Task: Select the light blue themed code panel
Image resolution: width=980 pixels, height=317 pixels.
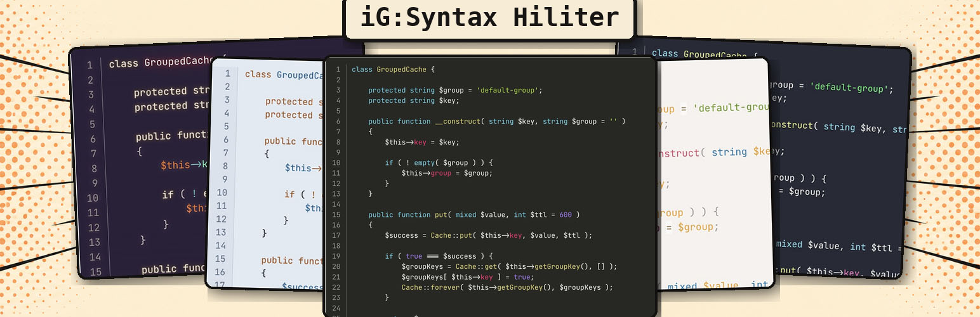Action: [267, 174]
